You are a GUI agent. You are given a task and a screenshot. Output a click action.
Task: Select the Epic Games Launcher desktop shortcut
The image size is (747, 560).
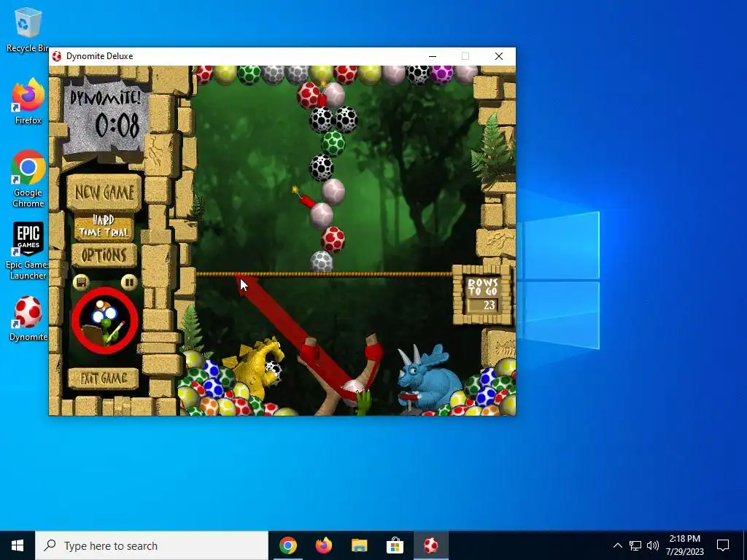coord(28,252)
